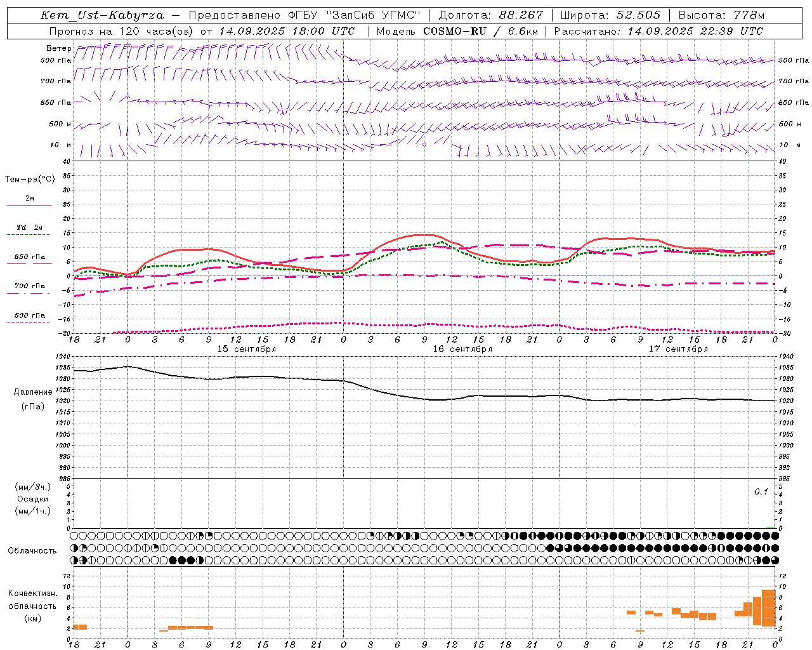Click the 0.1 precipitation total value
The width and height of the screenshot is (812, 650).
click(x=761, y=492)
